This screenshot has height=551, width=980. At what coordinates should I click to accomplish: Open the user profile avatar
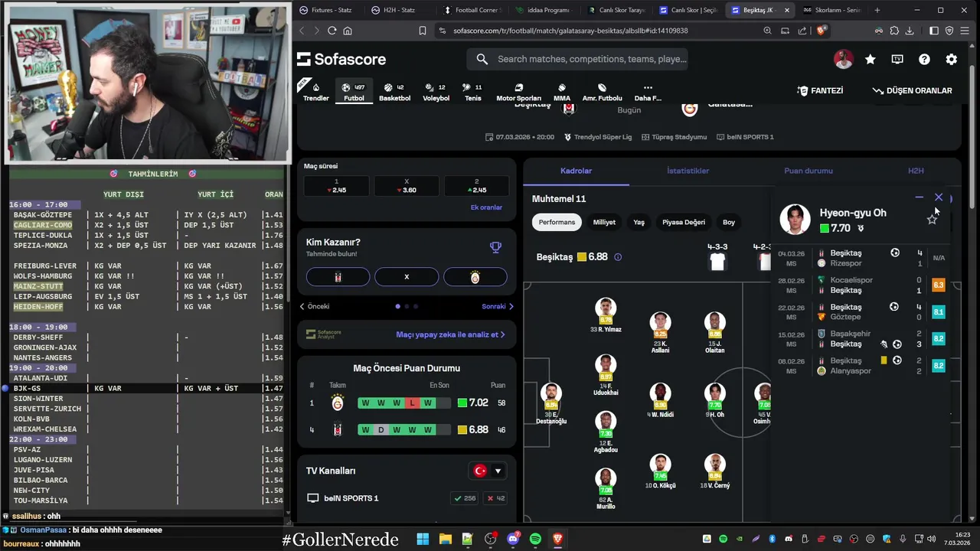(843, 59)
